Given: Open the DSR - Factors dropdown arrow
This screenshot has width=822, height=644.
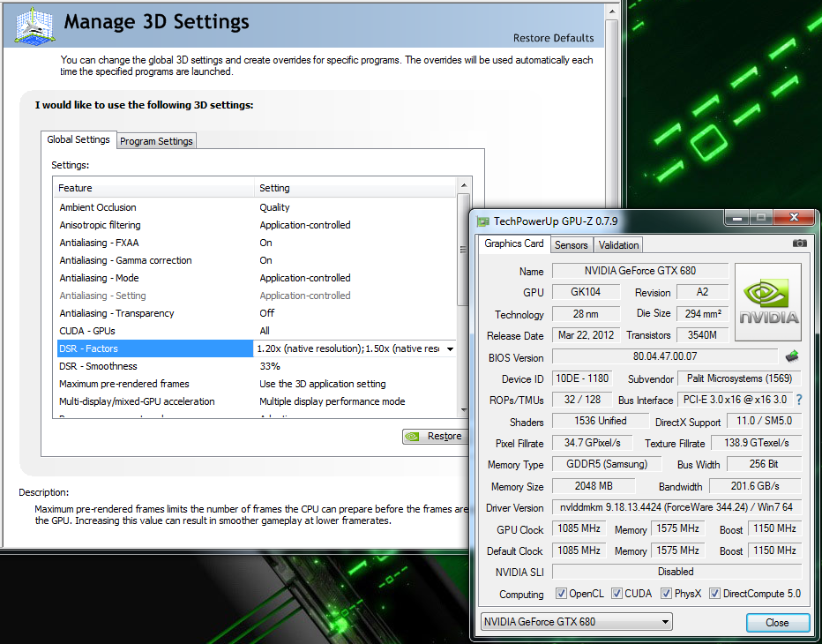Looking at the screenshot, I should point(450,348).
